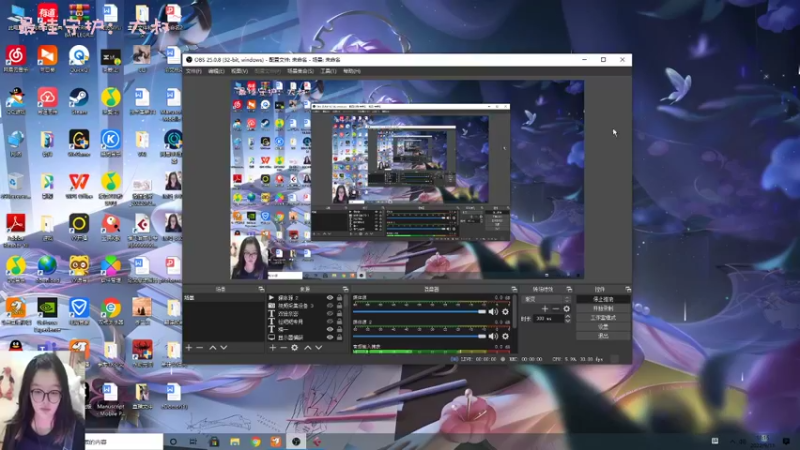Open Google Chrome from the Windows taskbar
The image size is (800, 450).
click(x=256, y=441)
